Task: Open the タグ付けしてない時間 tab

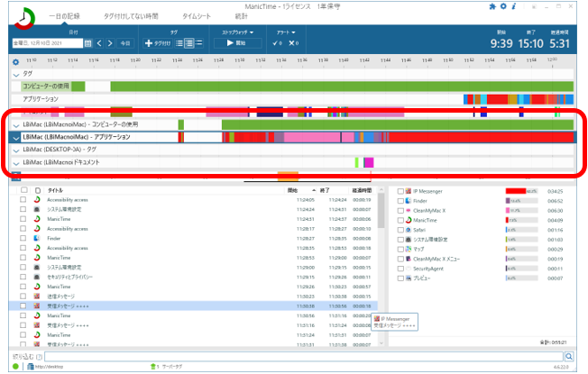Action: [x=131, y=16]
